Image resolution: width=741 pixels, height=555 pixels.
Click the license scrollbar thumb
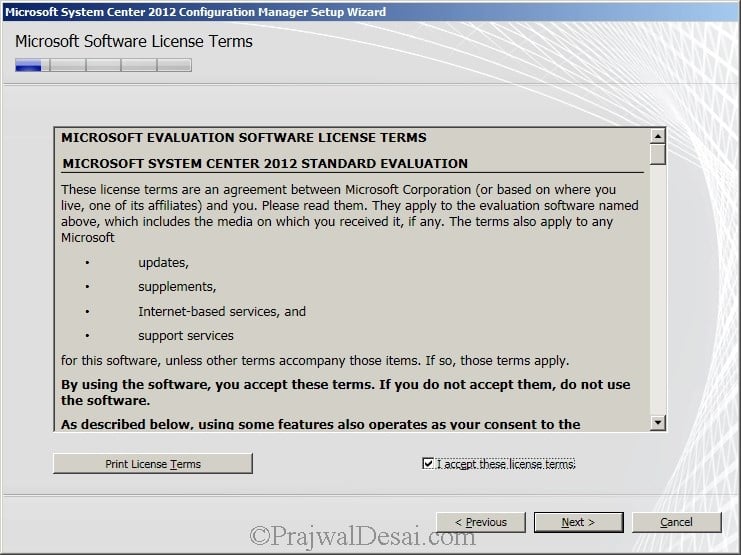pos(657,155)
